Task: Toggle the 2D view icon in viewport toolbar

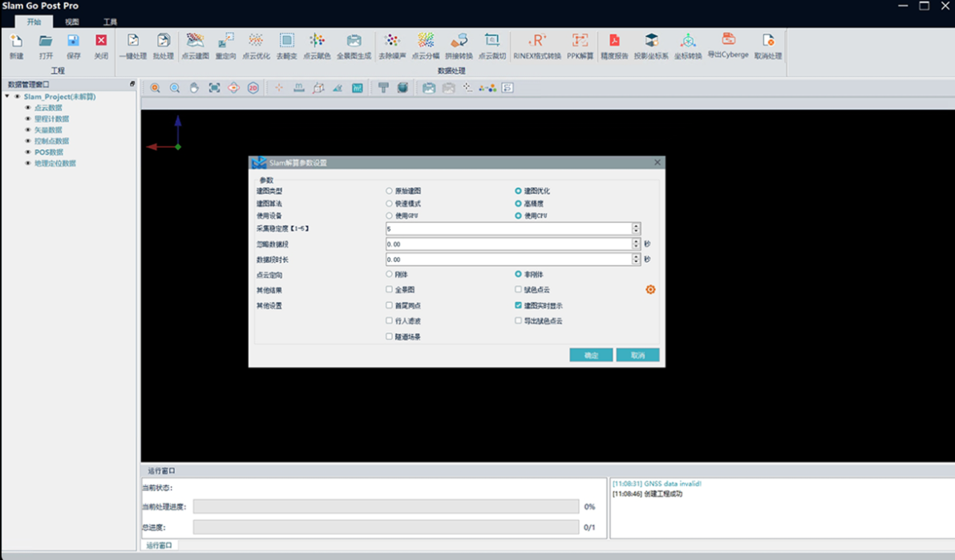Action: 253,88
